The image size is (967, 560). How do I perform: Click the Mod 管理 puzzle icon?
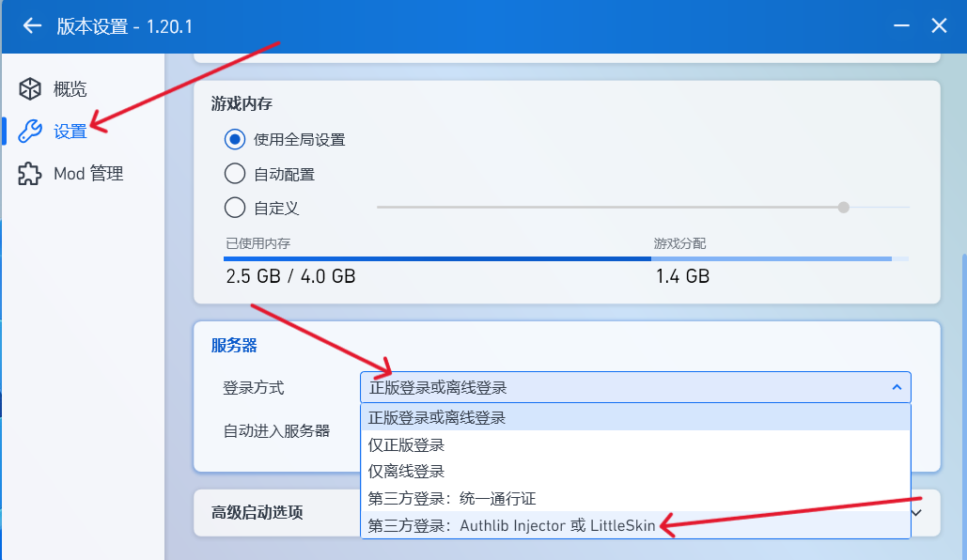(30, 174)
